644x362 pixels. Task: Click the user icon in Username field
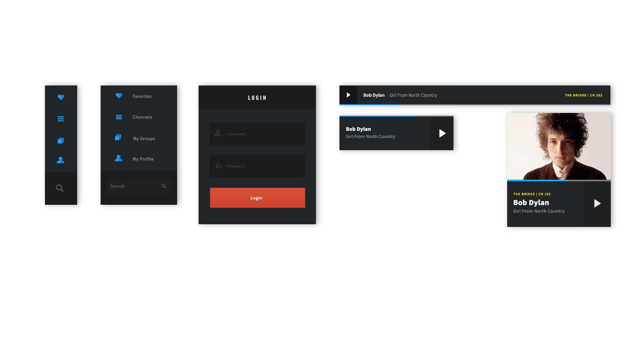pos(218,133)
